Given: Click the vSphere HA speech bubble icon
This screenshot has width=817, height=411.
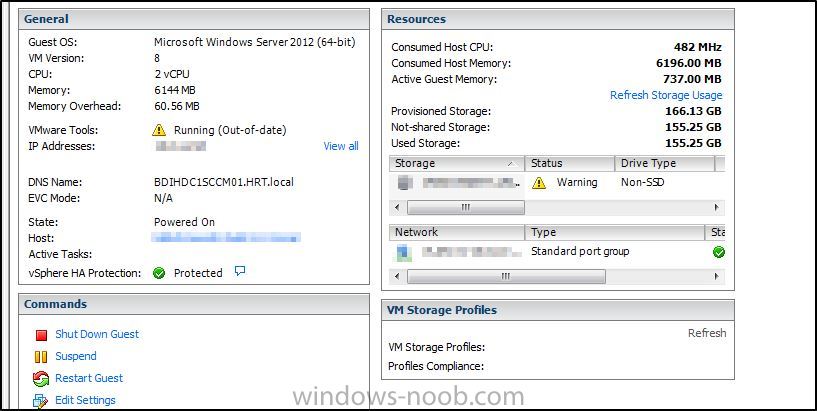Looking at the screenshot, I should 240,271.
